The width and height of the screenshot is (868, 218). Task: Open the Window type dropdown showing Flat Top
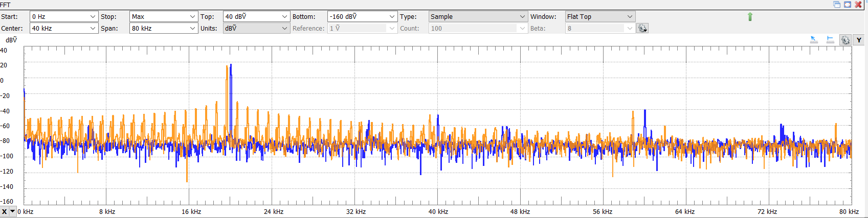pyautogui.click(x=630, y=17)
